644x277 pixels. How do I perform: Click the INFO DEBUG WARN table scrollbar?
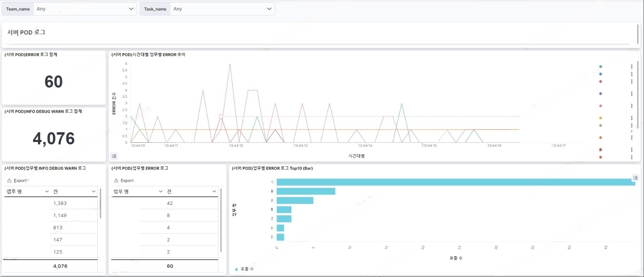click(100, 203)
